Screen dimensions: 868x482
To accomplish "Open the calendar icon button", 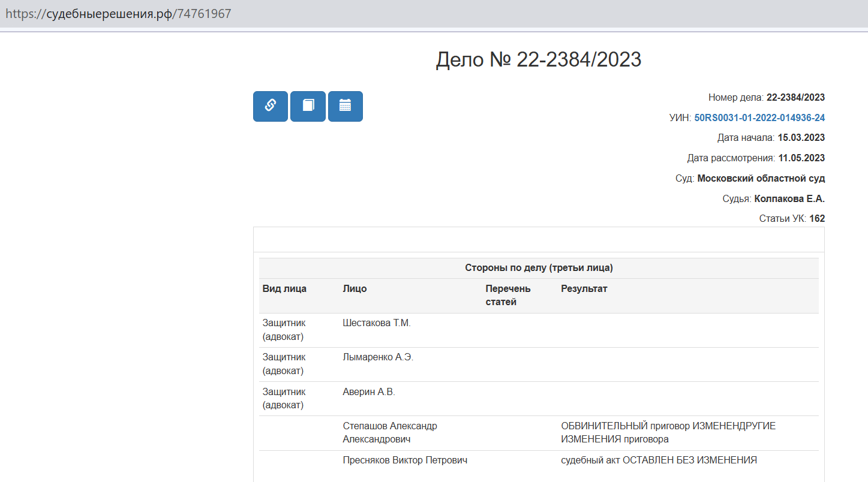I will point(345,106).
